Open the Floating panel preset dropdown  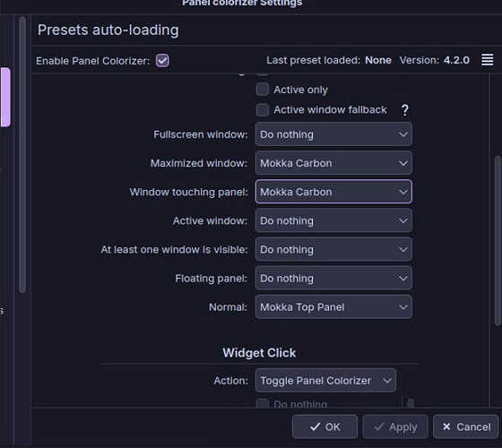point(333,278)
